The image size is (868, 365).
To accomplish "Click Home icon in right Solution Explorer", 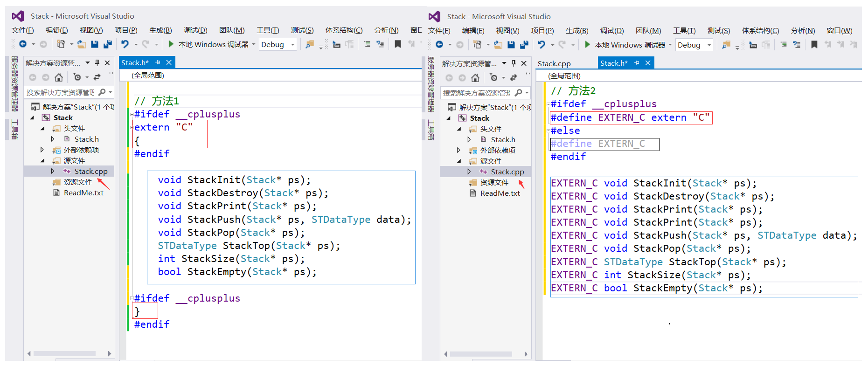I will click(475, 77).
